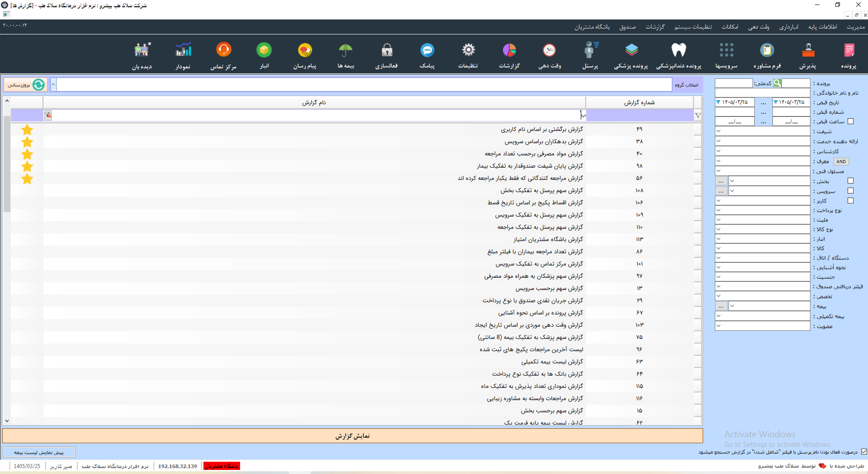Expand the نوع پرداخت dropdown
The width and height of the screenshot is (868, 474).
coord(719,210)
